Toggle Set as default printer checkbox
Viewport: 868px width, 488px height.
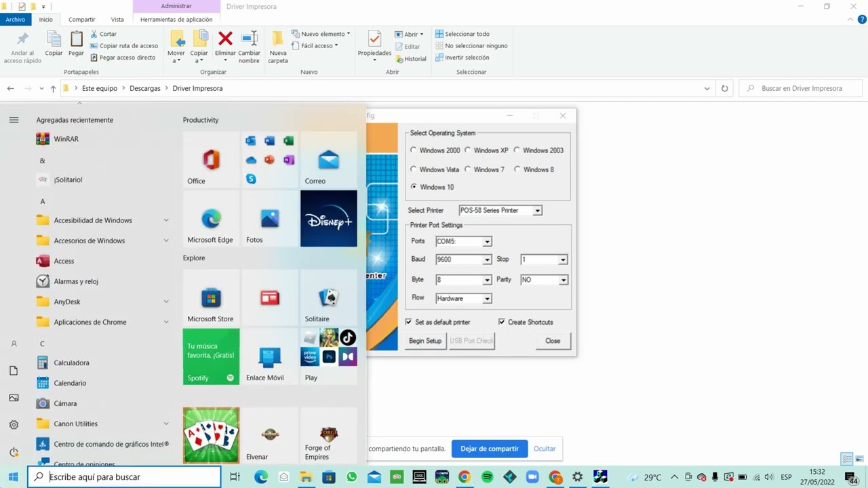(x=408, y=322)
